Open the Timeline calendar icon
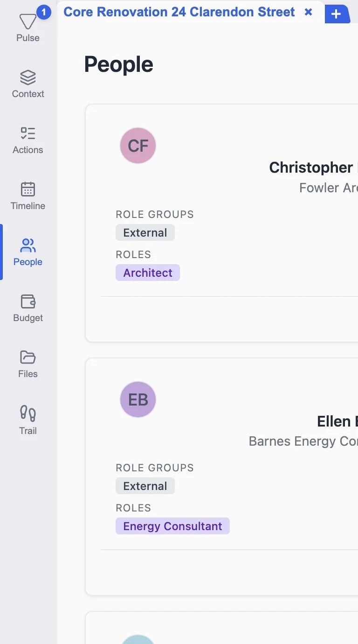This screenshot has width=358, height=644. click(28, 189)
